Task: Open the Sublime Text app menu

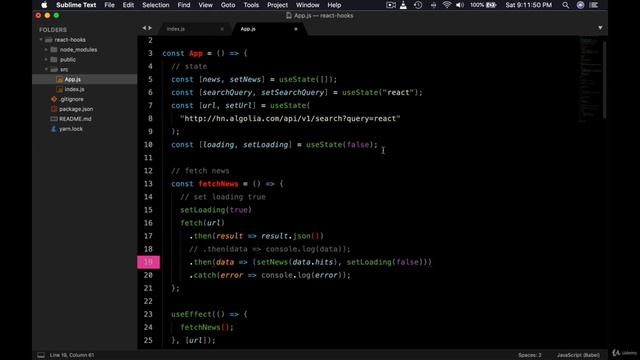Action: tap(76, 5)
